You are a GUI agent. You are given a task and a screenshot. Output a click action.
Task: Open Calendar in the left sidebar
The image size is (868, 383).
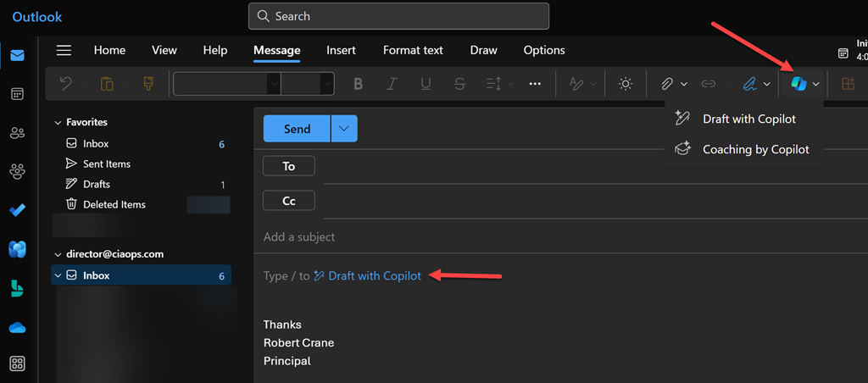click(x=17, y=94)
